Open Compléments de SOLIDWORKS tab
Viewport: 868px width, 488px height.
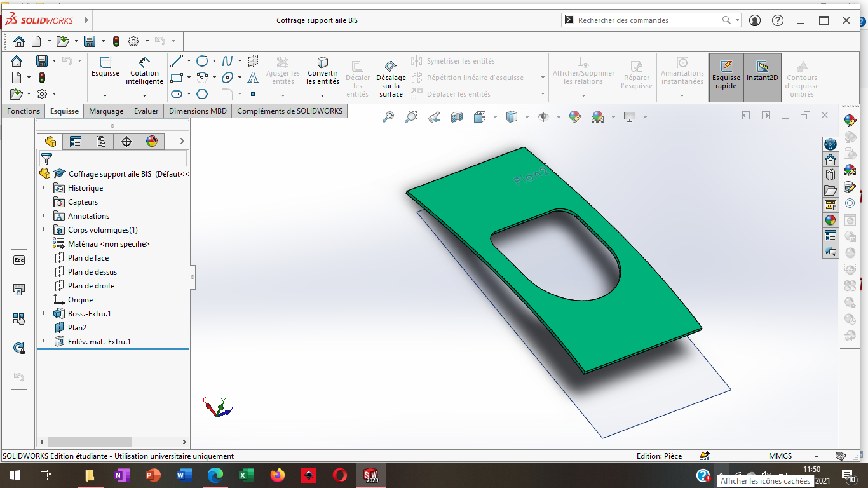290,111
